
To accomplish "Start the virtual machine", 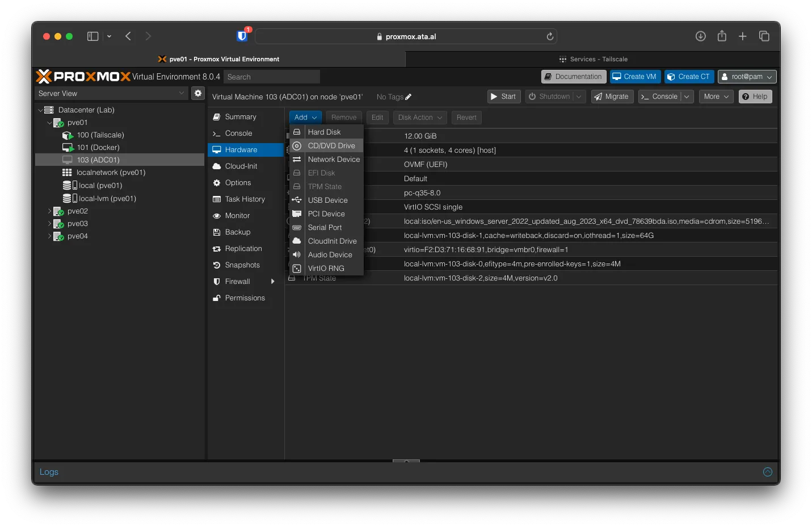I will click(x=504, y=97).
